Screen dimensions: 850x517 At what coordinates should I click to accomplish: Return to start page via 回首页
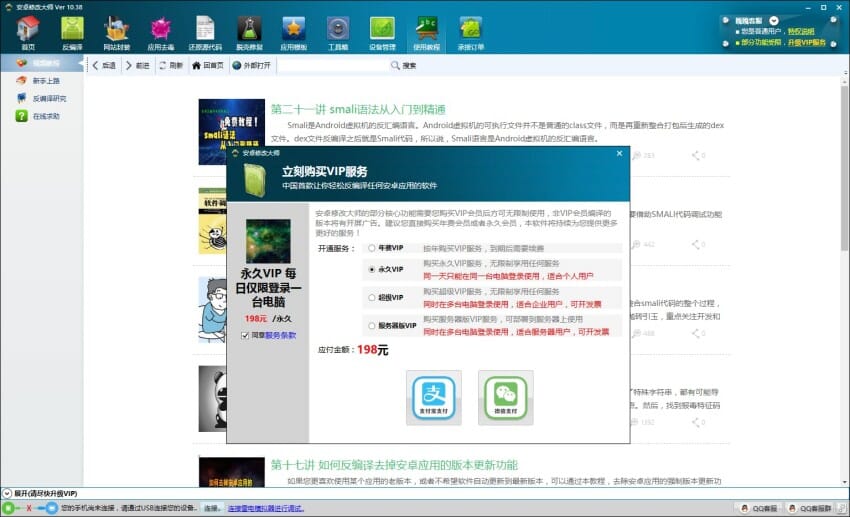pos(208,66)
